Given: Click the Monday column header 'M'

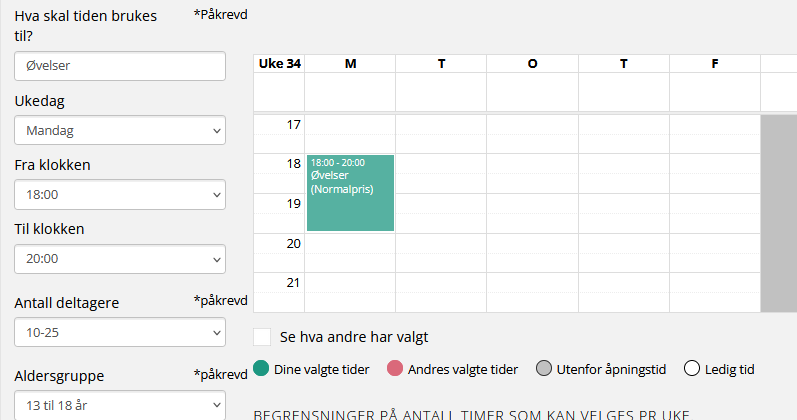Looking at the screenshot, I should click(350, 64).
